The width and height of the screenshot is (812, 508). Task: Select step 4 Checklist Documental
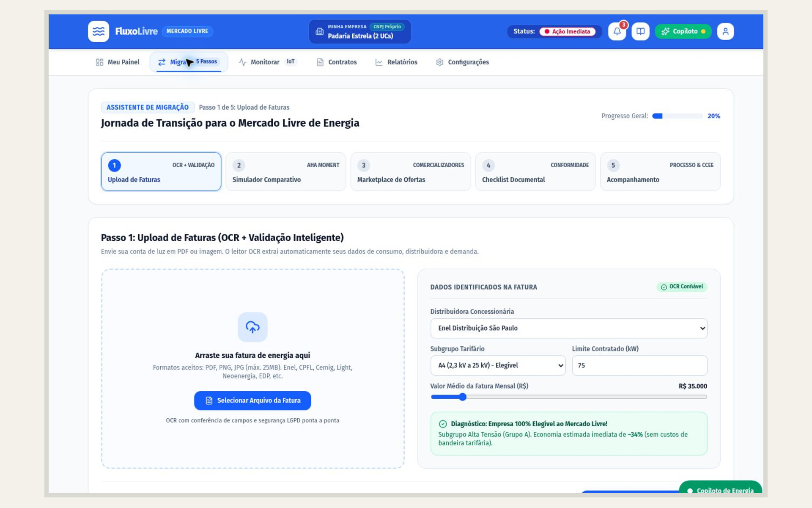point(535,171)
